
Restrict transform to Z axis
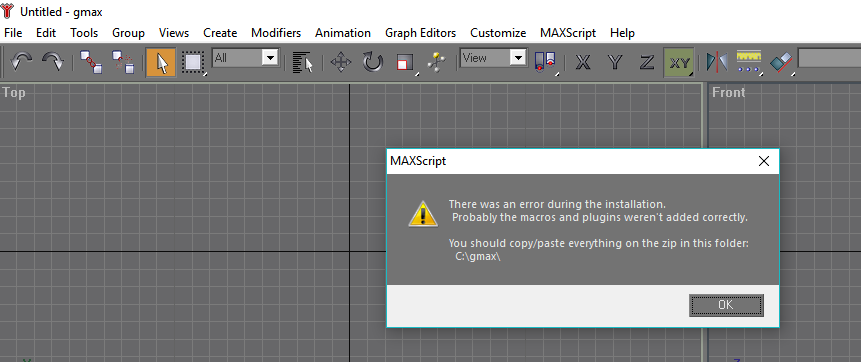click(647, 62)
